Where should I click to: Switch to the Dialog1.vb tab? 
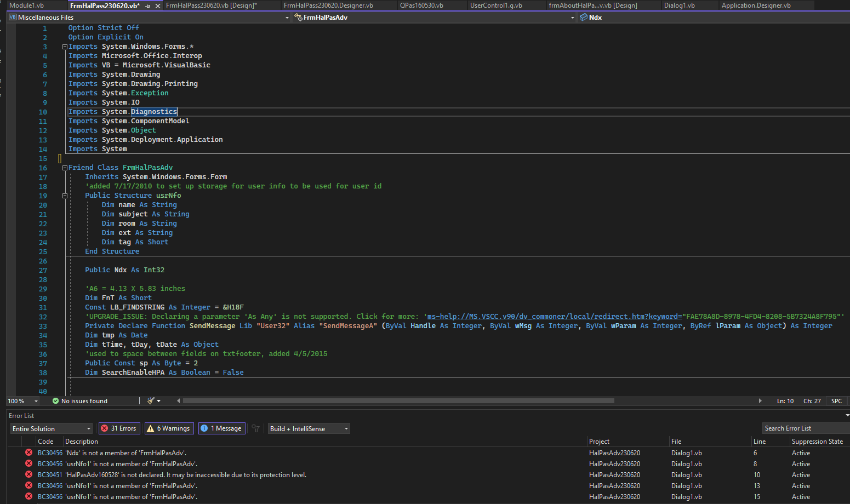click(x=679, y=5)
